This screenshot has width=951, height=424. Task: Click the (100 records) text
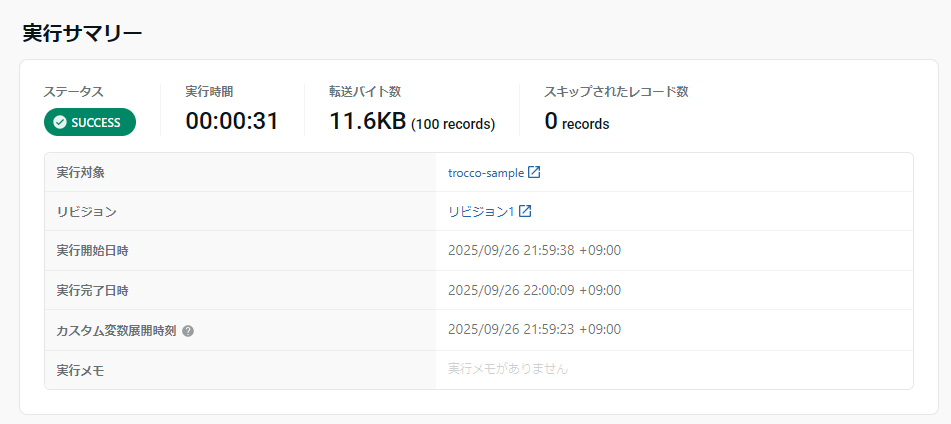pos(453,125)
